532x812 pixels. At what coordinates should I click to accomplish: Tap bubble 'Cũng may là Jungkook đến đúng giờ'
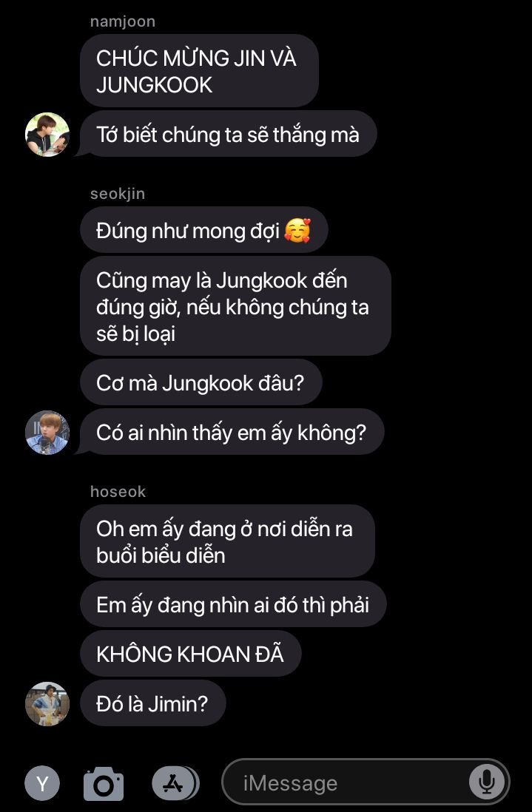click(x=236, y=307)
